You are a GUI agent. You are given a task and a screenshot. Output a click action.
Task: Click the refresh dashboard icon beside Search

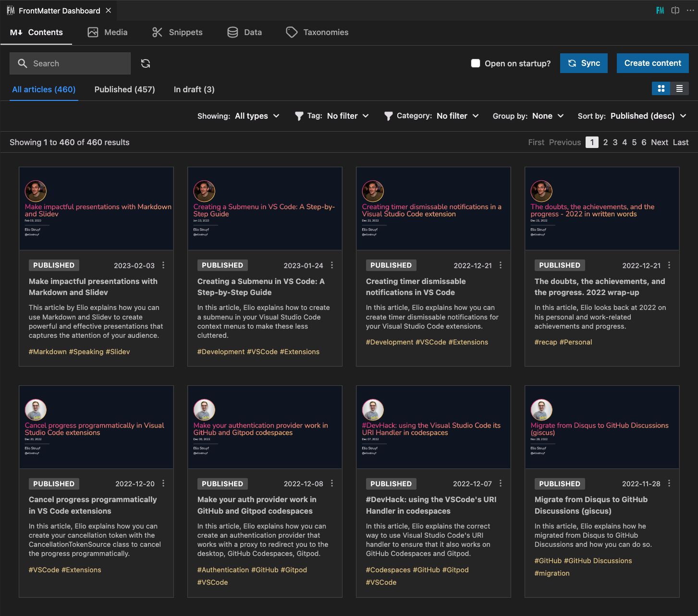146,63
